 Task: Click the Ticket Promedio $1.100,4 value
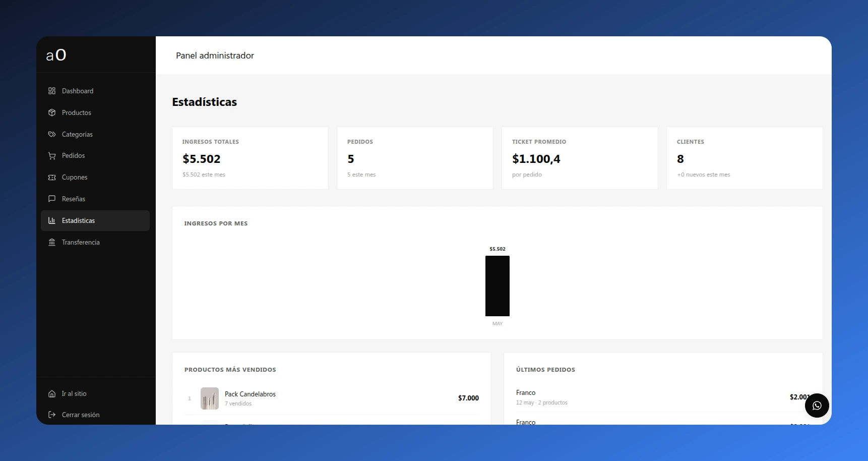536,159
